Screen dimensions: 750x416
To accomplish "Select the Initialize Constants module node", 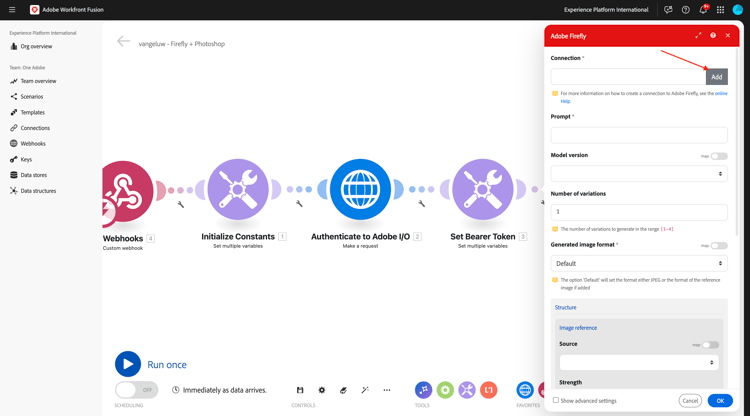I will [x=238, y=189].
